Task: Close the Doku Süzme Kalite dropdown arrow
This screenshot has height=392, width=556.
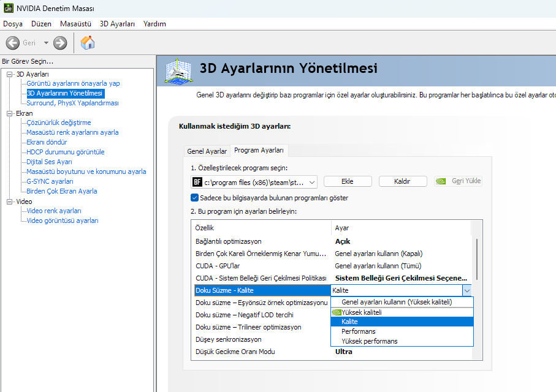Action: [x=467, y=291]
